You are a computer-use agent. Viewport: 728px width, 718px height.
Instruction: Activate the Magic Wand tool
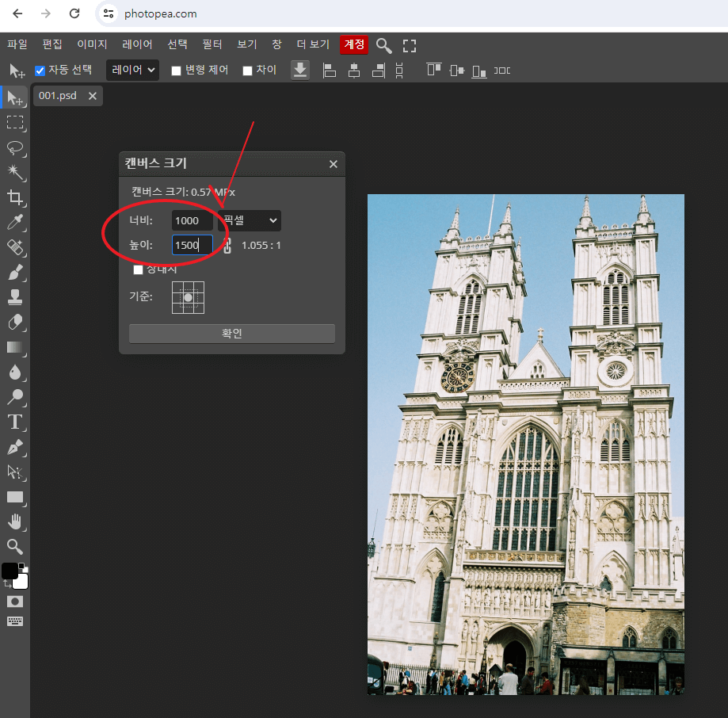(15, 172)
